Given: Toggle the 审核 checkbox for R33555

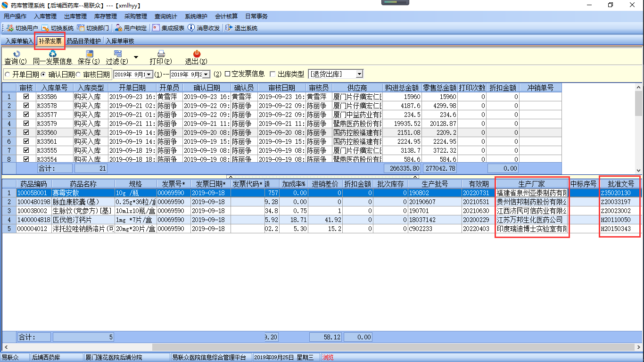Looking at the screenshot, I should tap(26, 150).
